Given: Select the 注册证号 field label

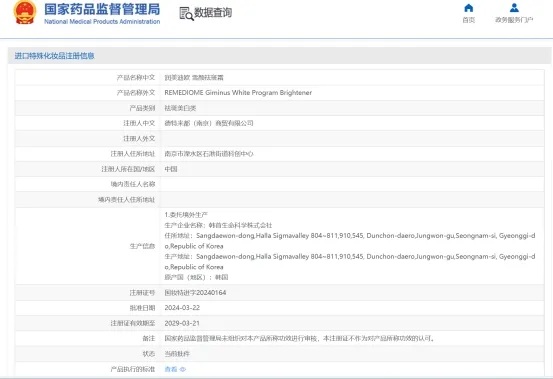Looking at the screenshot, I should [x=142, y=293].
